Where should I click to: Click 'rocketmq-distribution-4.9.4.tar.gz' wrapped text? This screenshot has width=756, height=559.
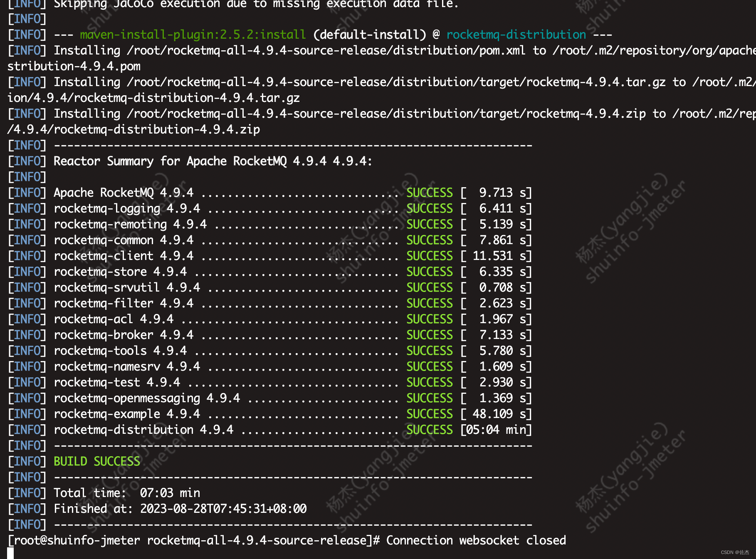(187, 98)
